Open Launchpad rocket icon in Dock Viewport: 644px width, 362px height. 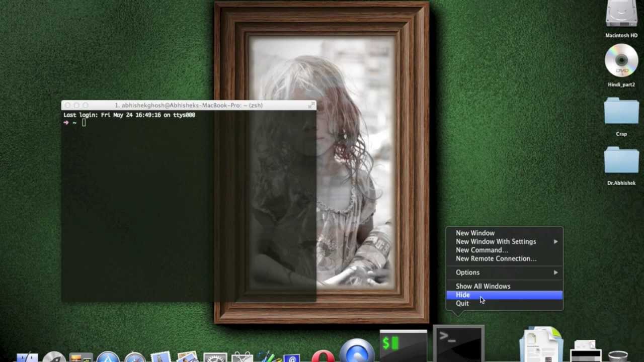pyautogui.click(x=54, y=356)
